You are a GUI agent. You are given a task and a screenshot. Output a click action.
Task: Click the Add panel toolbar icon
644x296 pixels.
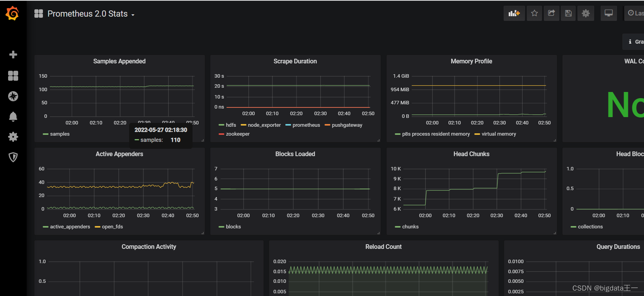(x=514, y=14)
